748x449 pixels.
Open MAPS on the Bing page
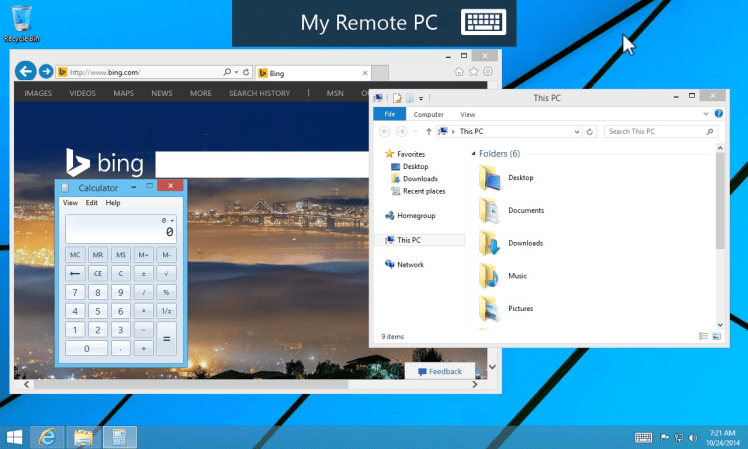124,93
